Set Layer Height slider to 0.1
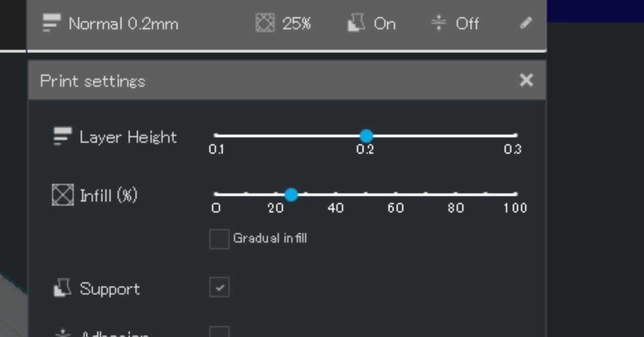This screenshot has height=337, width=644. [216, 135]
